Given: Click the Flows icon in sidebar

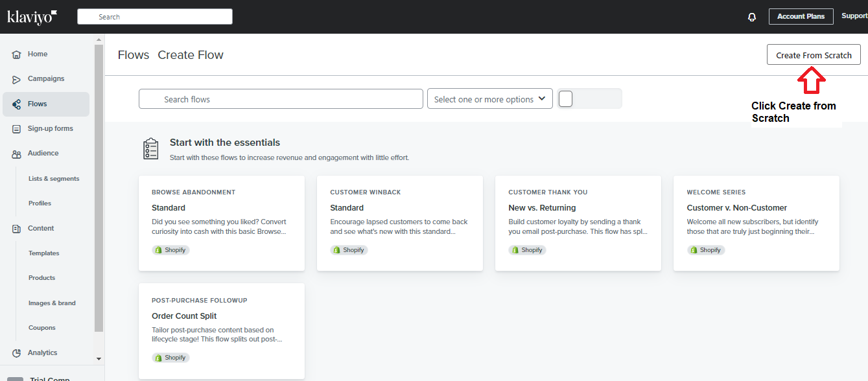Looking at the screenshot, I should click(x=17, y=104).
